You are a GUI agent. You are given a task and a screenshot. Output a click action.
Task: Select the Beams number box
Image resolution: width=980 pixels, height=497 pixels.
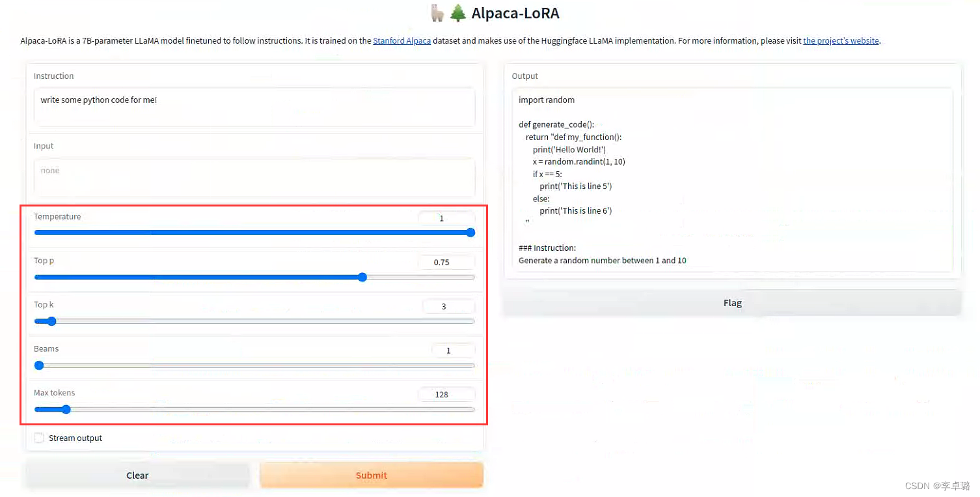click(x=453, y=350)
